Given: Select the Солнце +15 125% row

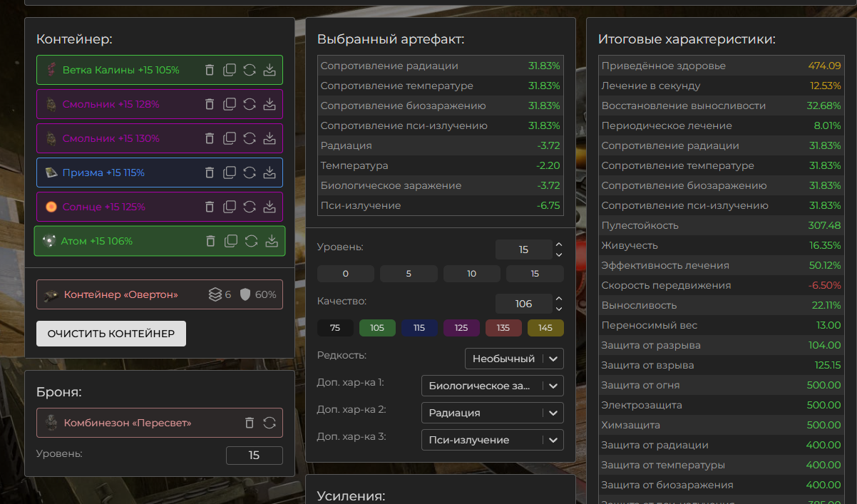Looking at the screenshot, I should 160,207.
